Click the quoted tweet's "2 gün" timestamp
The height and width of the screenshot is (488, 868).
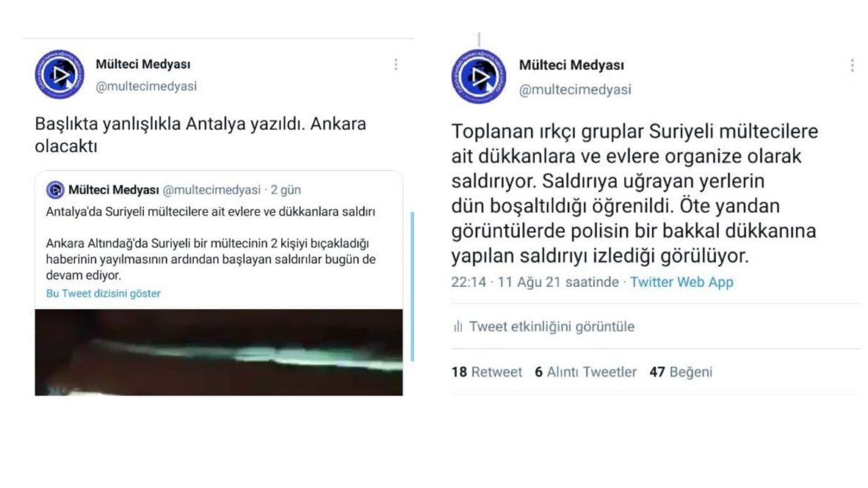click(x=286, y=190)
